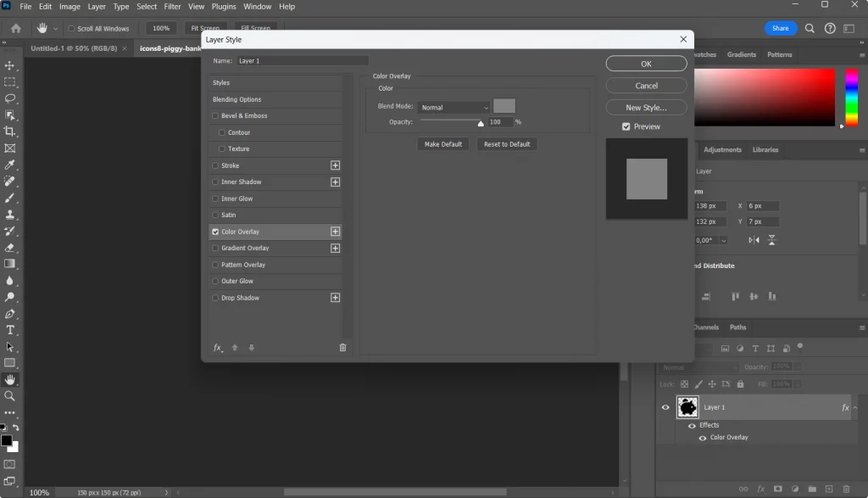Enable Bevel & Emboss checkbox
The width and height of the screenshot is (868, 498).
(x=215, y=115)
